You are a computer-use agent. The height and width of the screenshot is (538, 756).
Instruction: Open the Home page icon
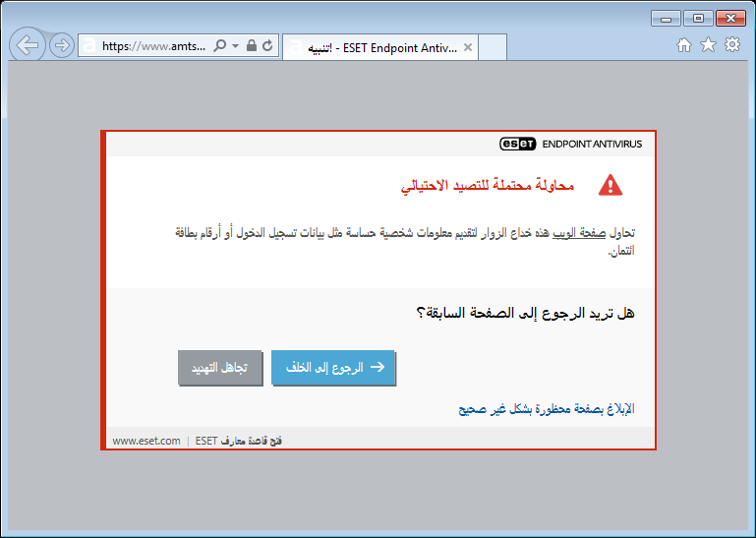point(684,45)
